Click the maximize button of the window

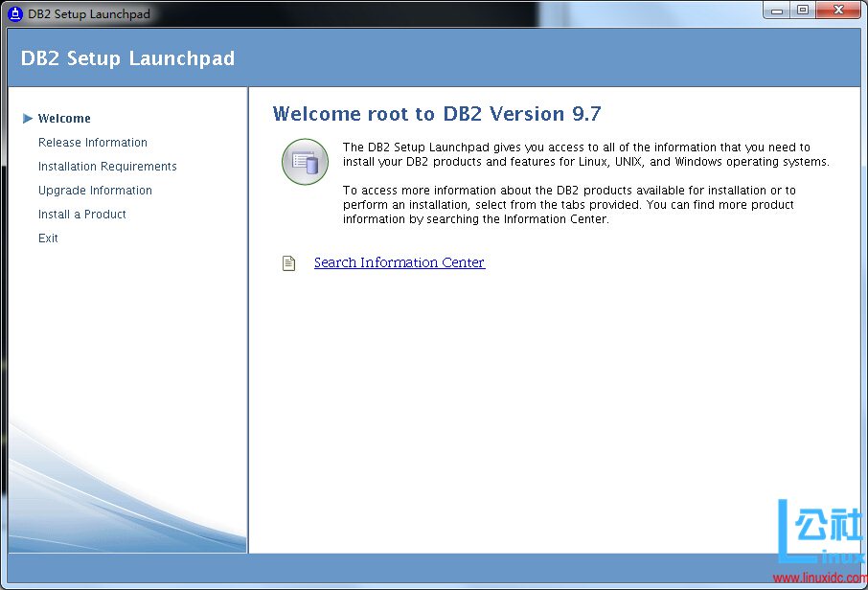click(803, 10)
